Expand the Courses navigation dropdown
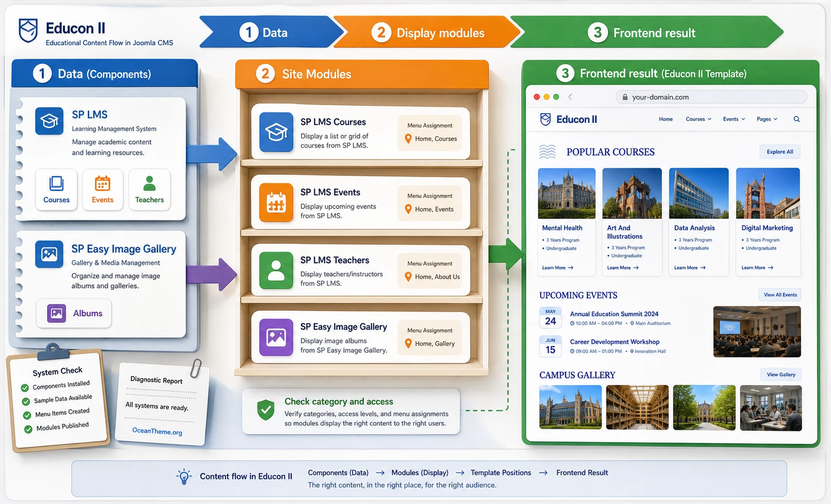831x504 pixels. pos(698,119)
